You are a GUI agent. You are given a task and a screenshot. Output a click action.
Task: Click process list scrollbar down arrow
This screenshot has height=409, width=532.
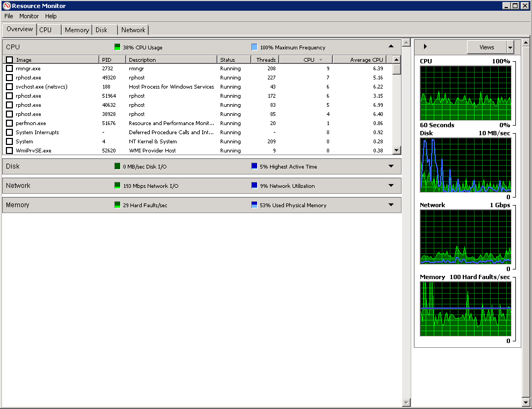coord(396,150)
